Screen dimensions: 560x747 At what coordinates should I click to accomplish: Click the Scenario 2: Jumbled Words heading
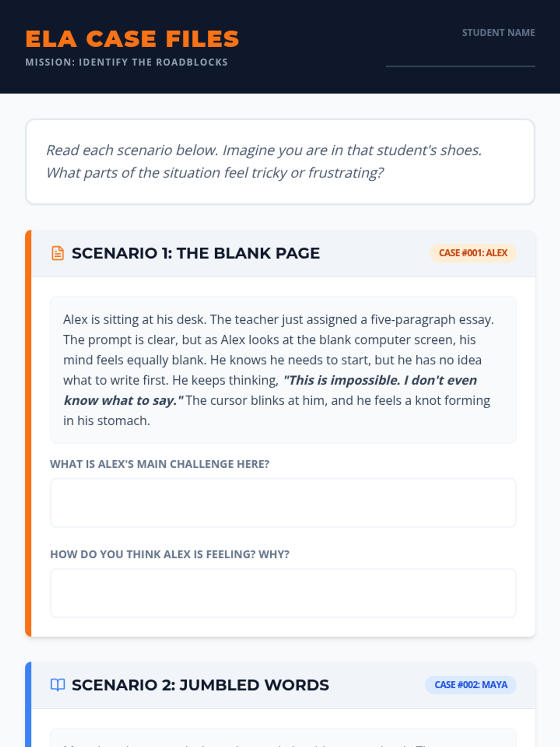(x=200, y=685)
